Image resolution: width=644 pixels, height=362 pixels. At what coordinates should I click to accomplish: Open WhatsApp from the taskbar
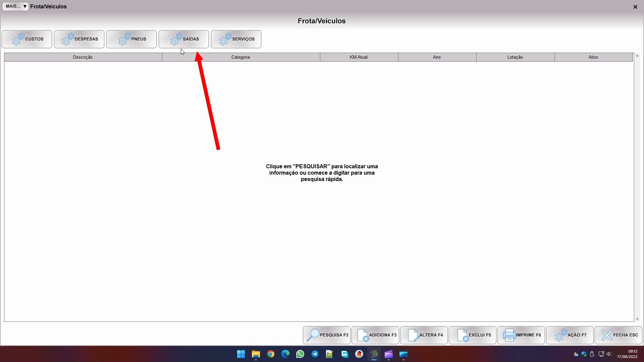tap(300, 354)
